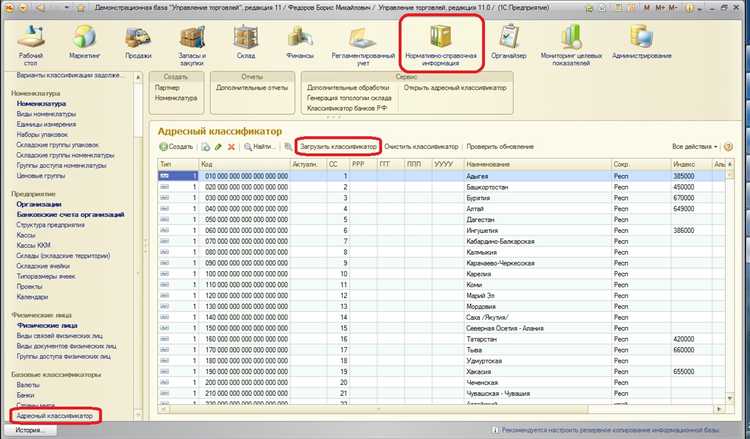Click the copy record toolbar icon
Image resolution: width=750 pixels, height=439 pixels.
click(205, 147)
